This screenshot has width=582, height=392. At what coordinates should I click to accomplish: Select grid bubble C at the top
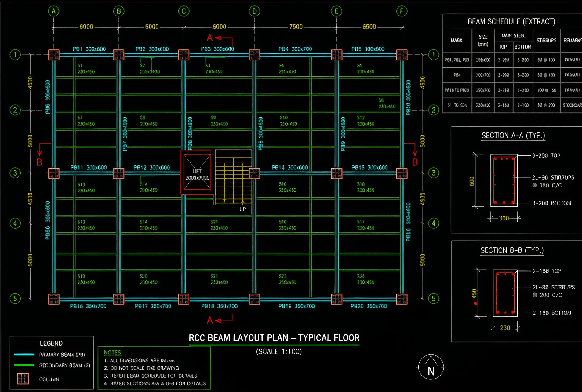(184, 12)
